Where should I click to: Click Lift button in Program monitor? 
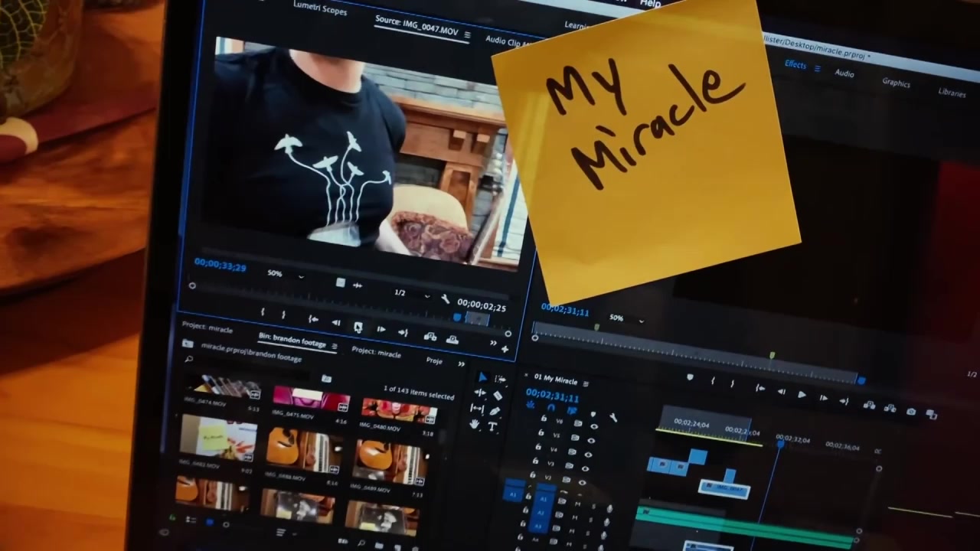(869, 406)
